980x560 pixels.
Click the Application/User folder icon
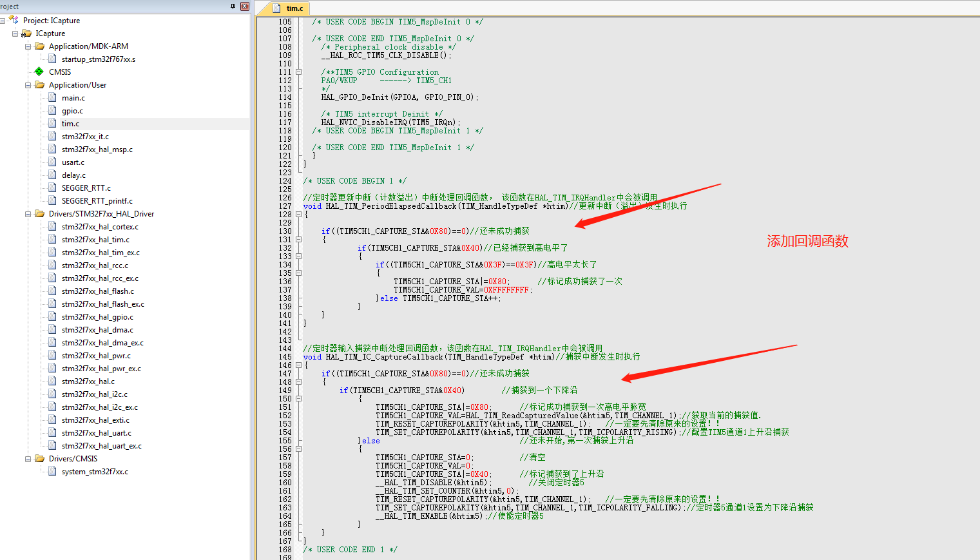pos(40,84)
